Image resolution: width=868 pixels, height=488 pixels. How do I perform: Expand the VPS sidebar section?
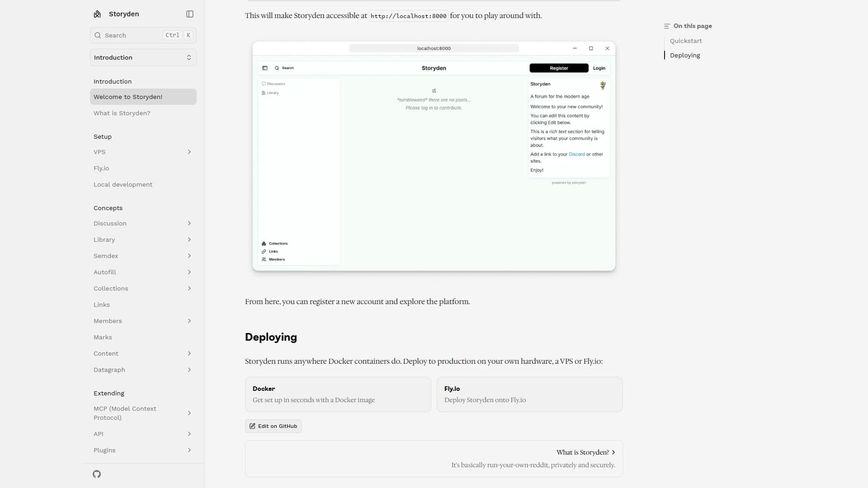(x=189, y=152)
